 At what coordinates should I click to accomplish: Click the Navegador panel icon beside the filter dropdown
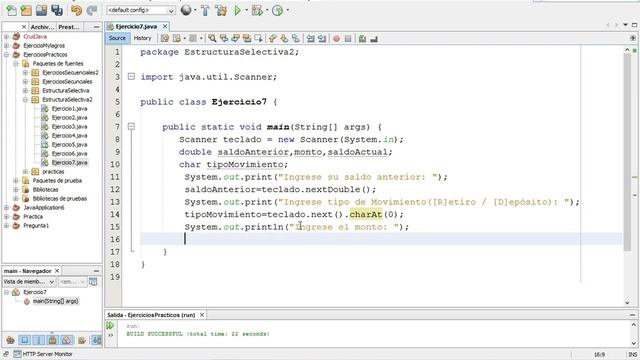(93, 282)
